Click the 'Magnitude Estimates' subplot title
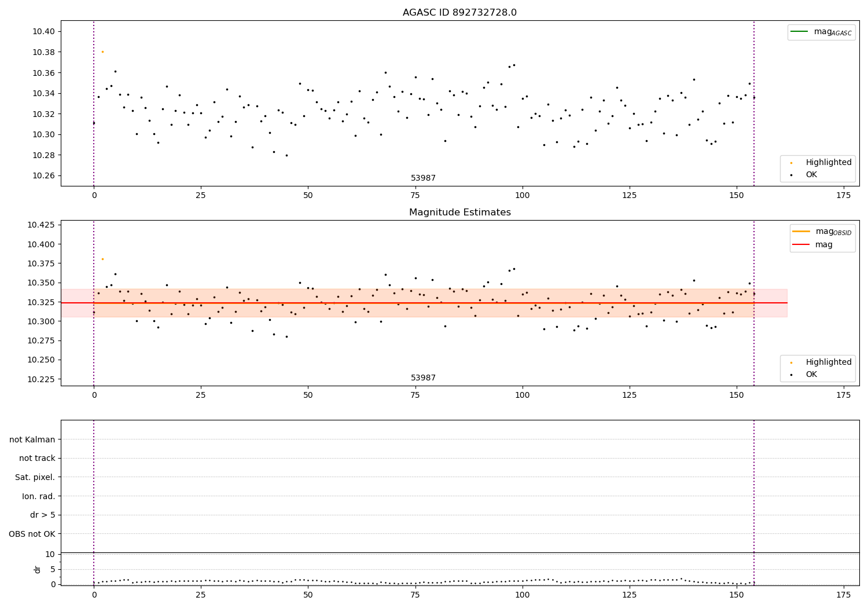The width and height of the screenshot is (868, 608). click(459, 213)
